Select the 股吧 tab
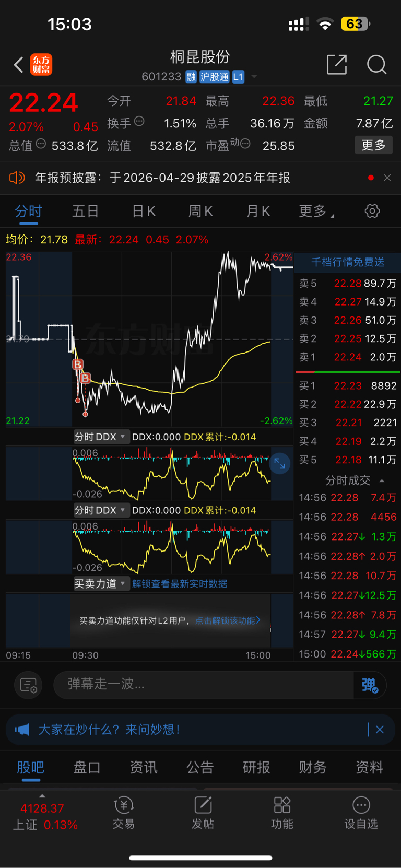 (x=31, y=767)
